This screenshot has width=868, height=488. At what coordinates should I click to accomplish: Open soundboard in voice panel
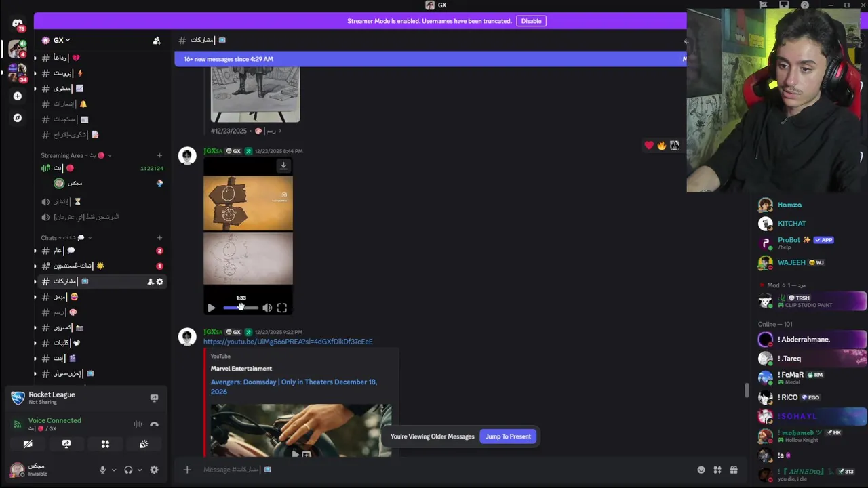(x=144, y=444)
